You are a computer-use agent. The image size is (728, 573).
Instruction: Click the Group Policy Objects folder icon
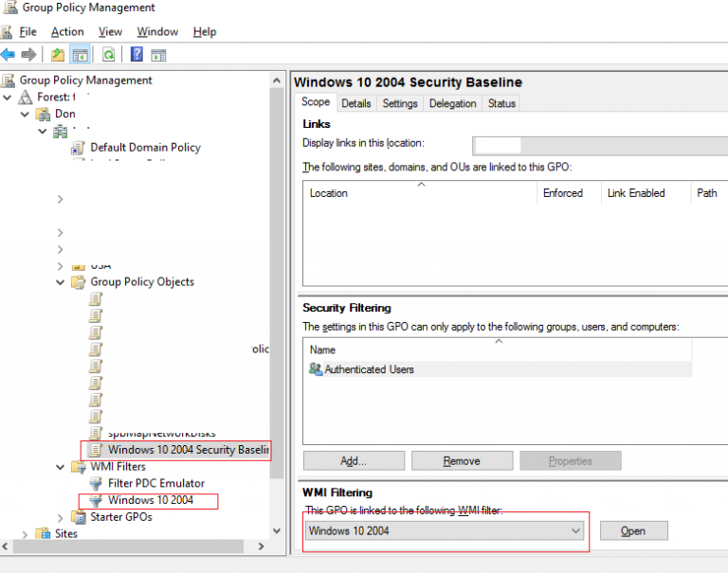pos(78,282)
